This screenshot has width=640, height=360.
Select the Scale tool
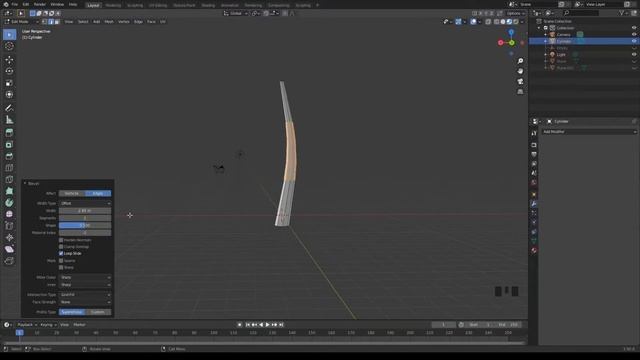9,83
